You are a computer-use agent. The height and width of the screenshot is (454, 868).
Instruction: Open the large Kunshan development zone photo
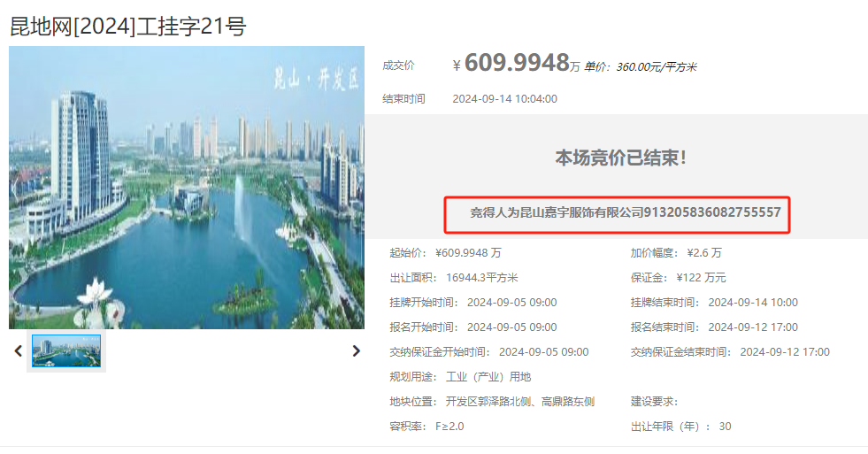click(187, 188)
